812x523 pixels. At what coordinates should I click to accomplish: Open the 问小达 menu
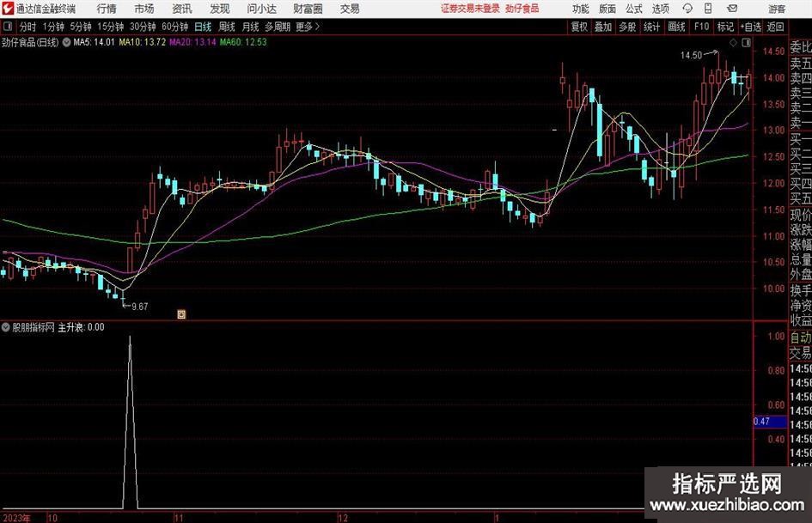click(261, 9)
